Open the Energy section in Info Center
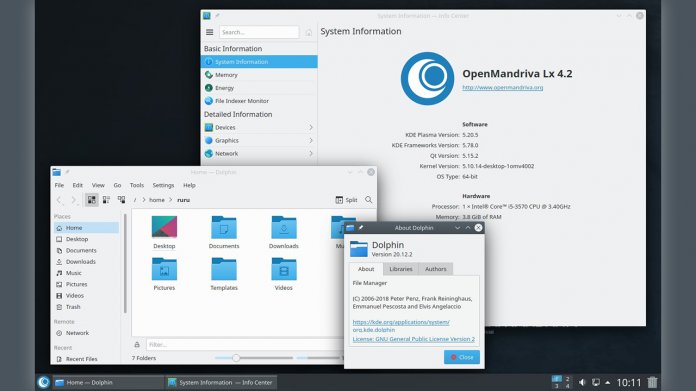696x391 pixels. coord(259,88)
